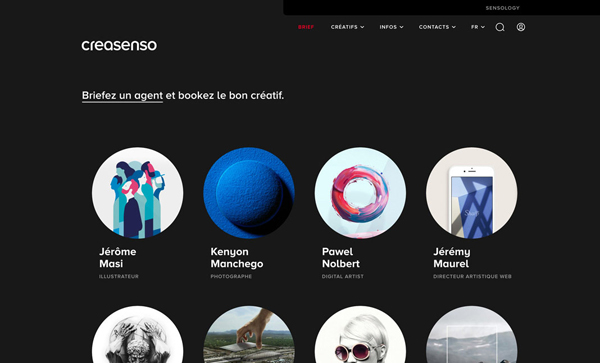Open Pawel Nolbert's paint ring thumbnail
Image resolution: width=600 pixels, height=363 pixels.
[360, 193]
